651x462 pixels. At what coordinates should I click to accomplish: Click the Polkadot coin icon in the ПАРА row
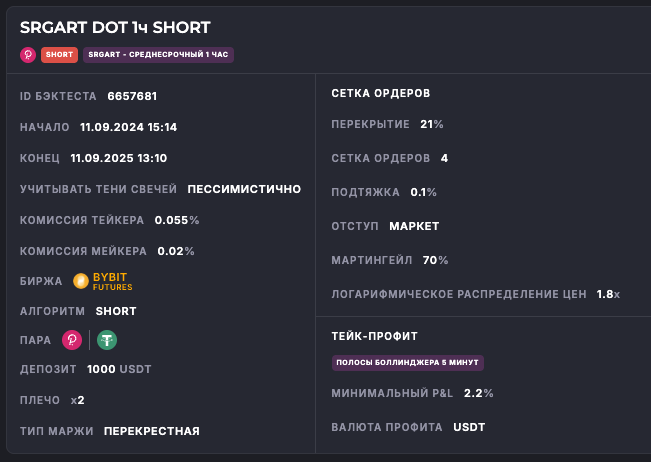pyautogui.click(x=72, y=340)
